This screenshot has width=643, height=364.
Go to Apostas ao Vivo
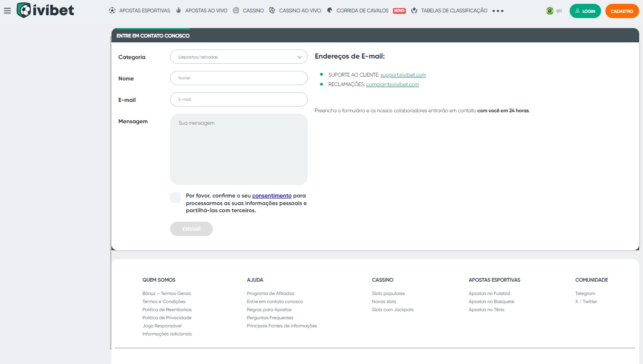click(206, 10)
